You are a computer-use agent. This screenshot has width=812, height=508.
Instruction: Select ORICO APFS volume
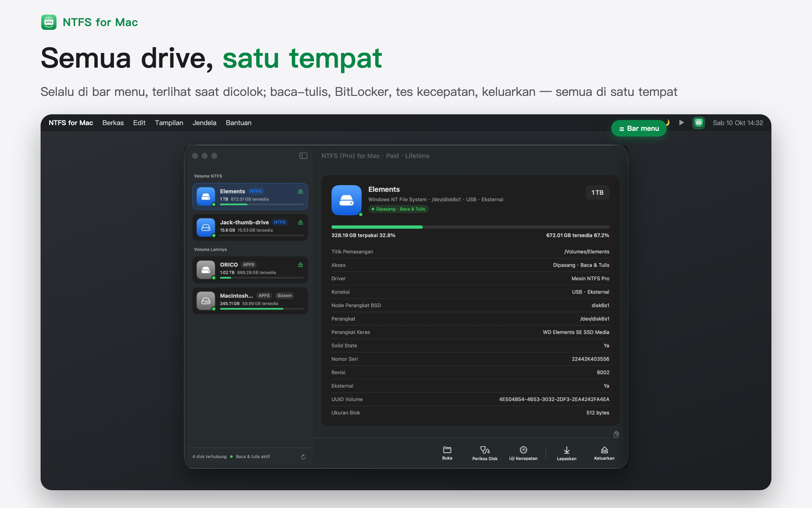point(250,270)
